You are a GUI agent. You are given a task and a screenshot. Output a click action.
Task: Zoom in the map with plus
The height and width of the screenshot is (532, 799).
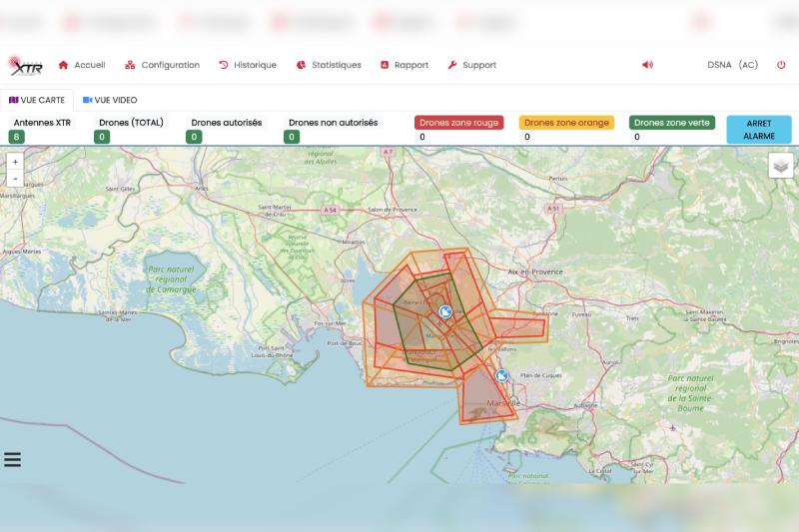point(15,162)
